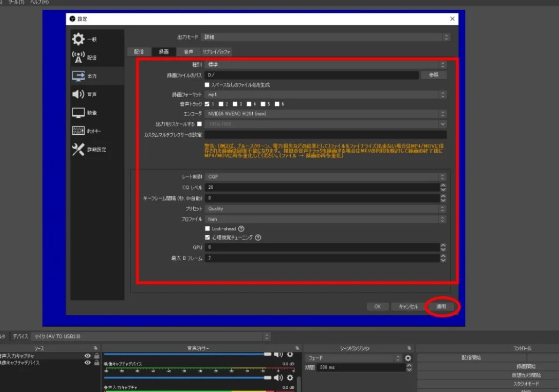559x392 pixels.
Task: Open the レート制御 CQP dropdown
Action: pos(325,177)
